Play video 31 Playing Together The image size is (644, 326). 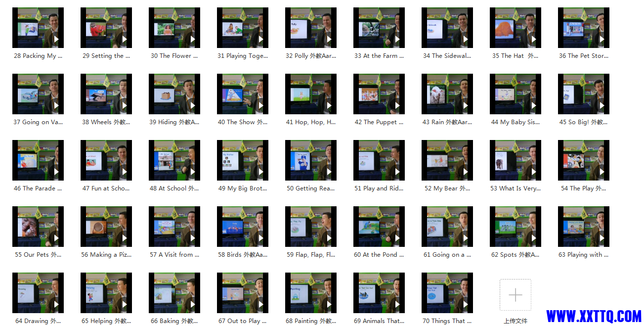(x=243, y=28)
